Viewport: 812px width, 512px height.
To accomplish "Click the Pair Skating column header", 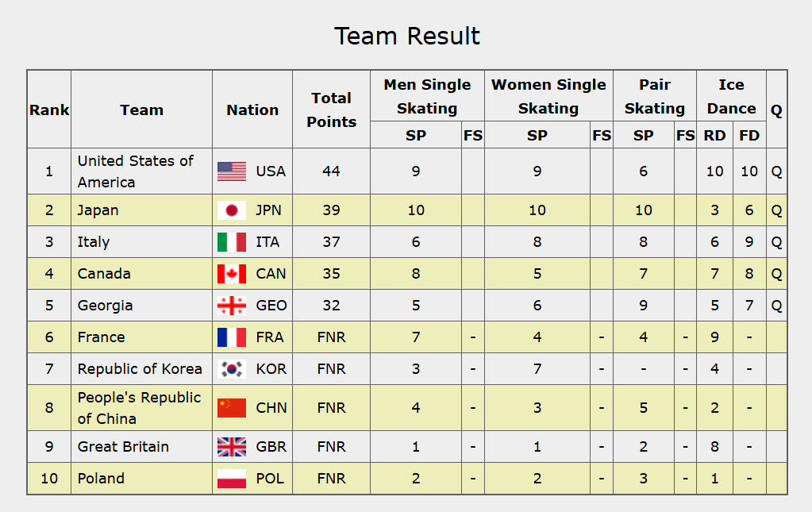I will [655, 96].
